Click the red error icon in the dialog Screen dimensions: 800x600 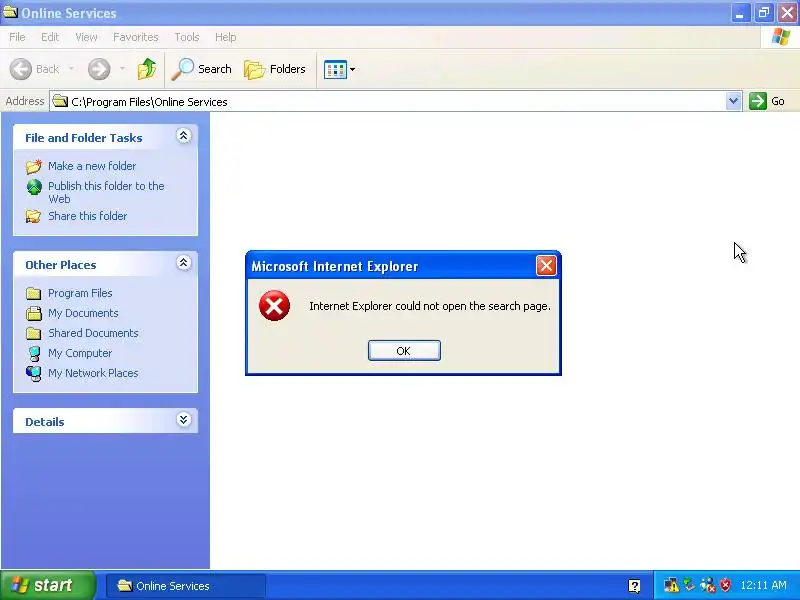coord(274,306)
